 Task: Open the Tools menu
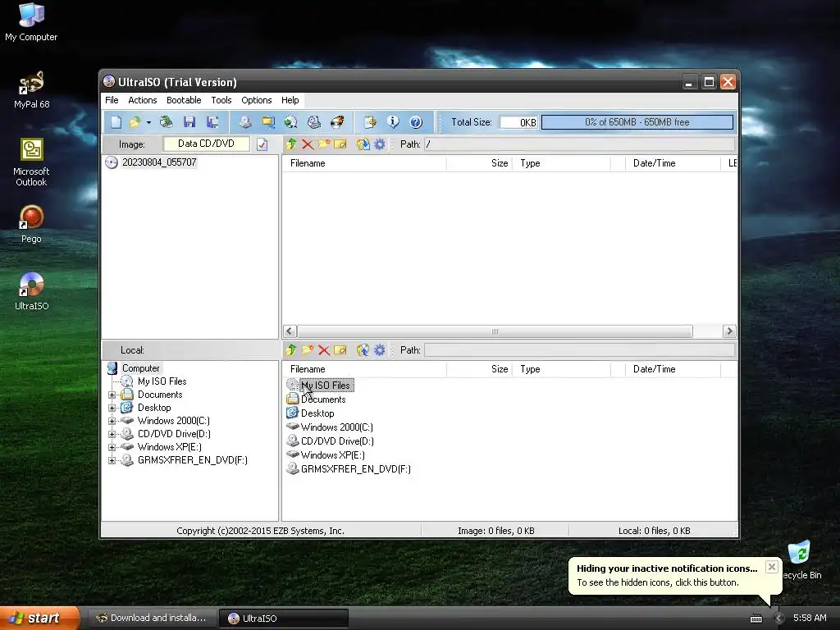(x=221, y=100)
